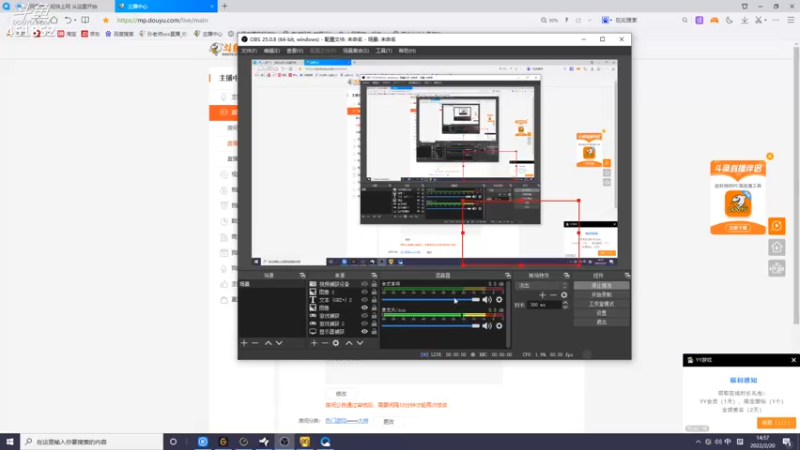Open OBS 帮助(H) menu
Viewport: 800px width, 450px height.
407,51
